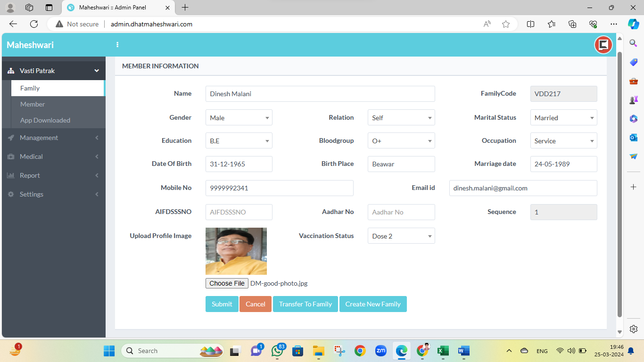Reload the page with refresh icon
This screenshot has width=644, height=362.
pos(34,24)
